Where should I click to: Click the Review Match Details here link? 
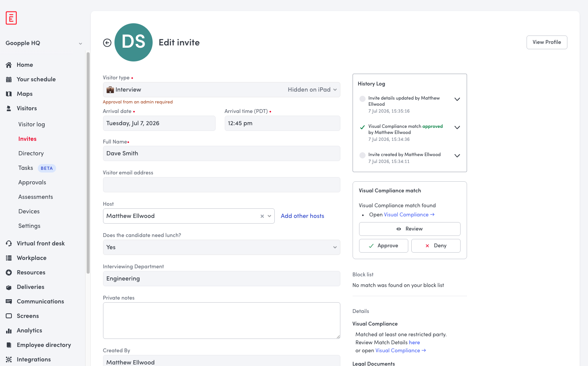point(414,343)
